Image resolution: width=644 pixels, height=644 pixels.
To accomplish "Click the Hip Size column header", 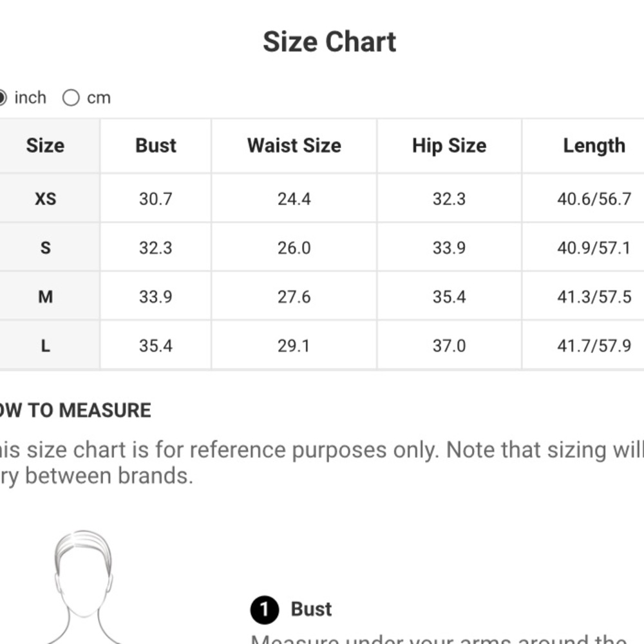I will point(450,146).
